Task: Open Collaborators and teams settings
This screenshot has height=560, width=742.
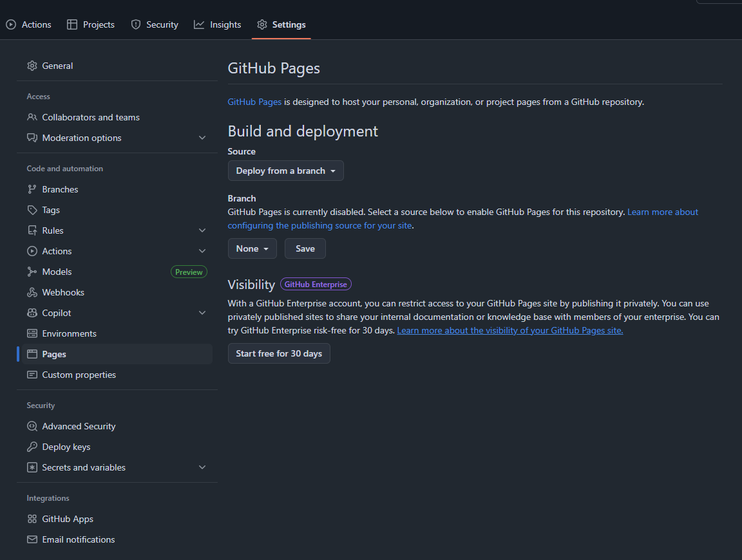Action: [117, 117]
